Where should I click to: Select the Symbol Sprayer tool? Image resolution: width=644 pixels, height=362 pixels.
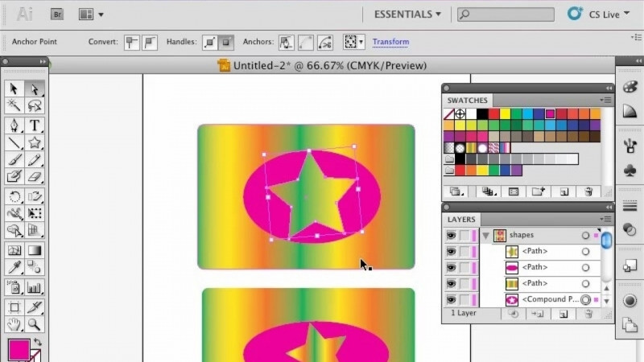(x=14, y=287)
